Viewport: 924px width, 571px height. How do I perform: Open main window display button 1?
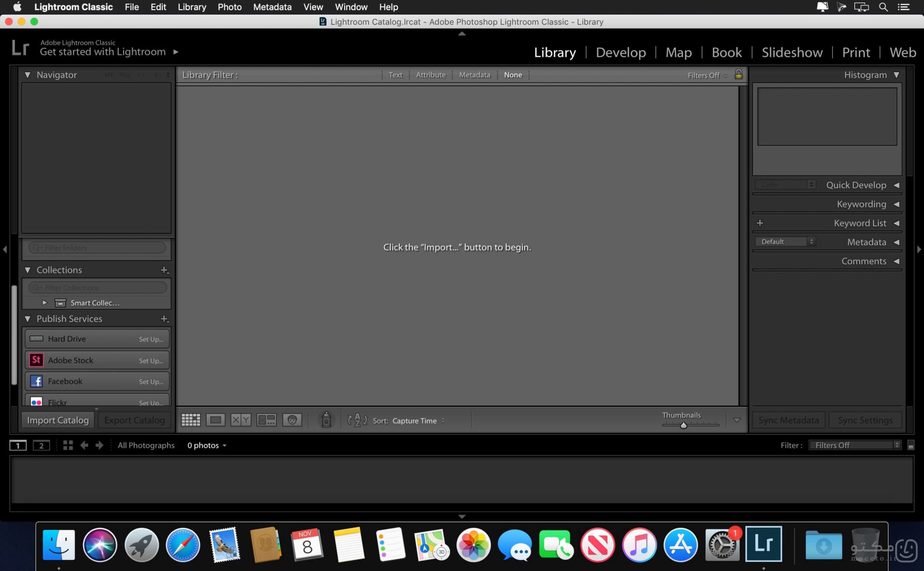click(18, 445)
